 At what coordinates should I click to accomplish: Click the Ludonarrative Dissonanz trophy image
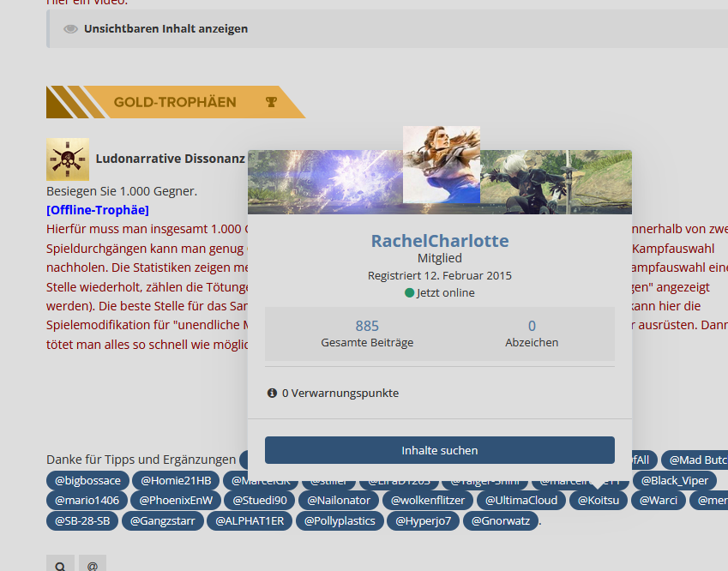point(68,159)
